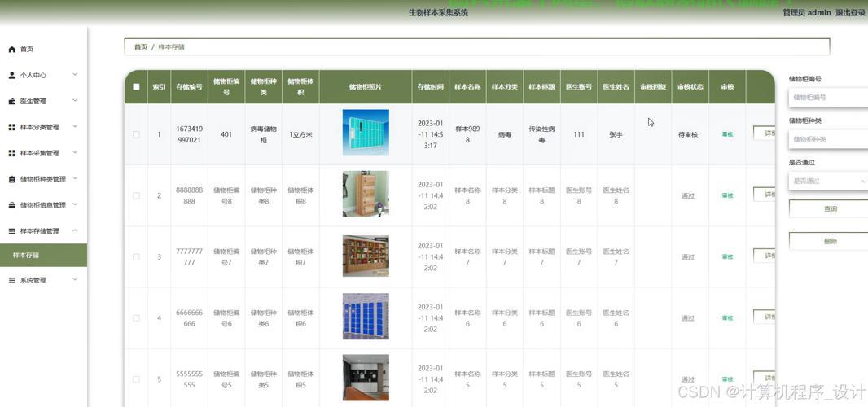Viewport: 868px width, 407px height.
Task: Click 详情 button in row 5
Action: click(x=765, y=379)
